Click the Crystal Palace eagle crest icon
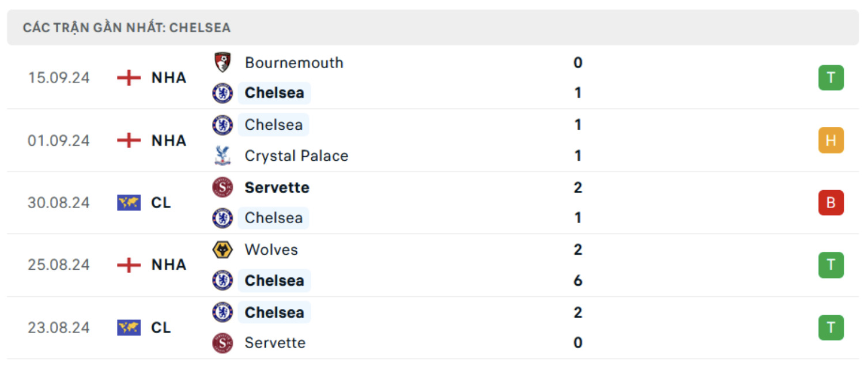Viewport: 868px width, 370px height. [222, 156]
